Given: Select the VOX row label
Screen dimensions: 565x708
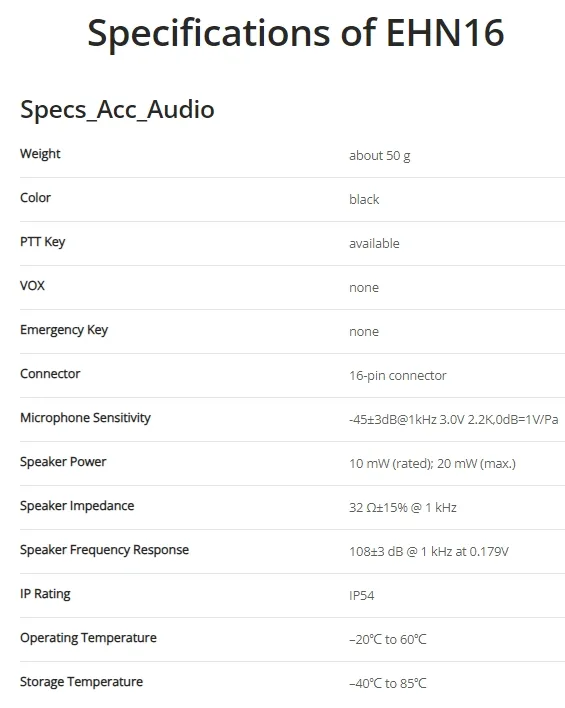Looking at the screenshot, I should [x=33, y=286].
